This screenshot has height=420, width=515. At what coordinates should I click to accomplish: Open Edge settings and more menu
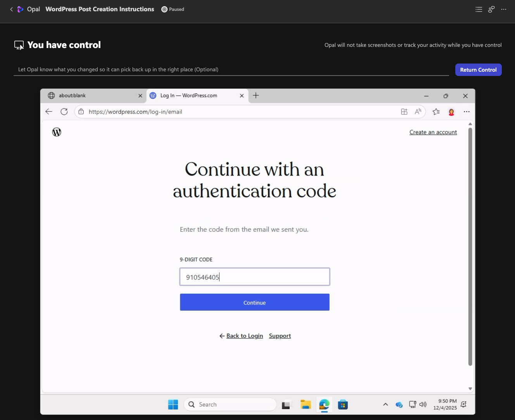click(467, 112)
